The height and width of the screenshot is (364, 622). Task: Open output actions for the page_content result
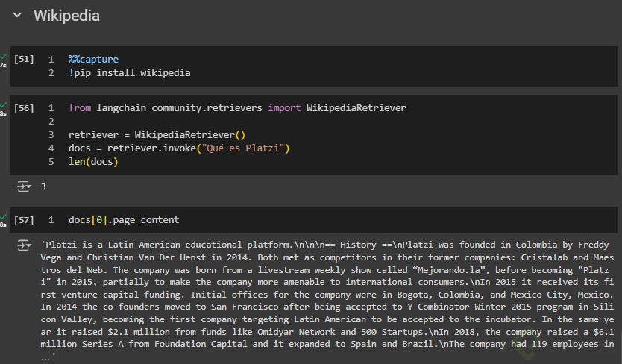(24, 245)
